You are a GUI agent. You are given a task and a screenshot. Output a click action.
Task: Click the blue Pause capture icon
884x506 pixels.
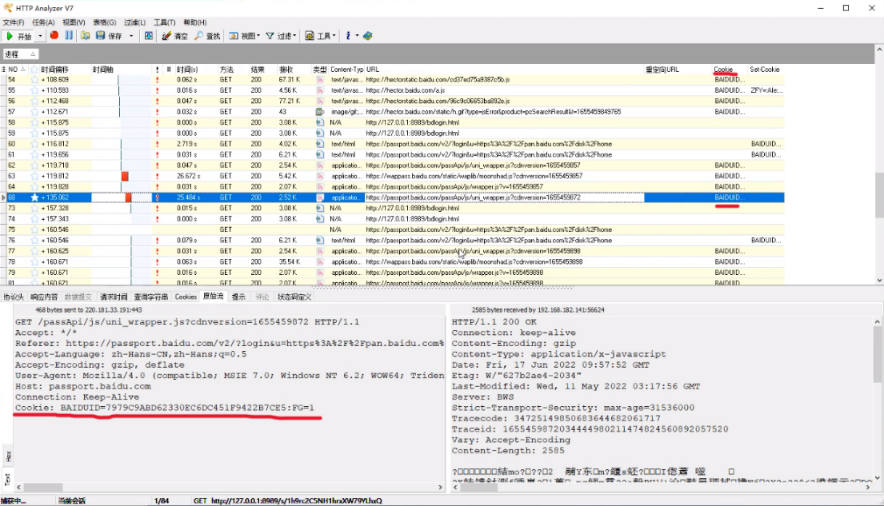tap(69, 35)
